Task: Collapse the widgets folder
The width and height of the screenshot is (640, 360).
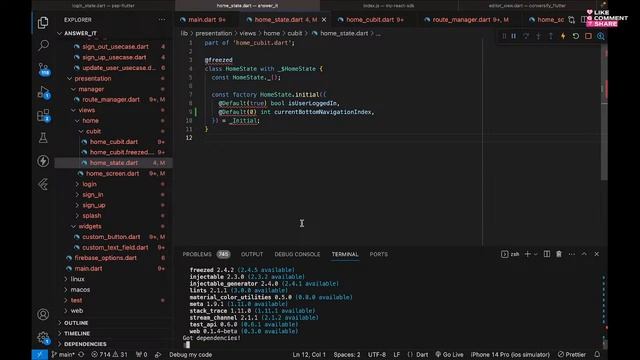Action: [90, 226]
